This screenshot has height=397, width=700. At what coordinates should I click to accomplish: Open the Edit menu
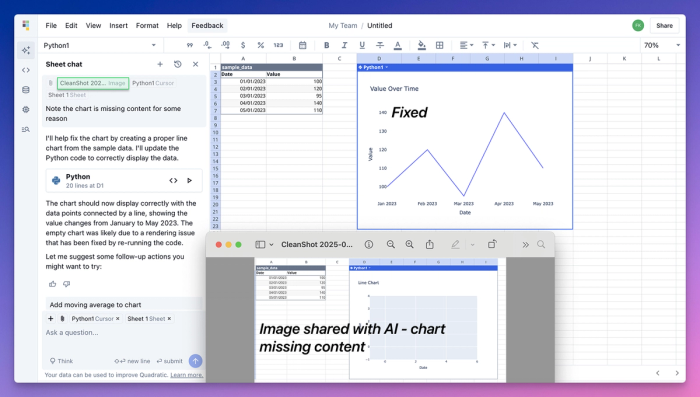click(71, 25)
